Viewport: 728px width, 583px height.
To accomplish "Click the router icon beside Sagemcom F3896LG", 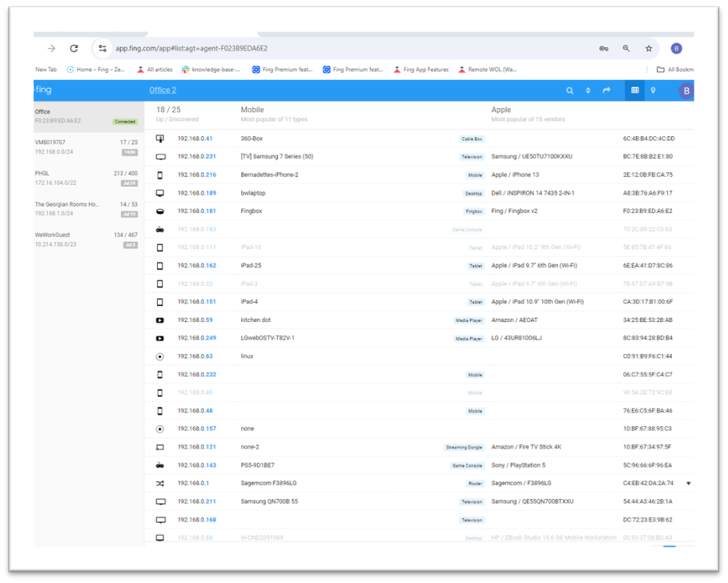I will click(x=159, y=483).
